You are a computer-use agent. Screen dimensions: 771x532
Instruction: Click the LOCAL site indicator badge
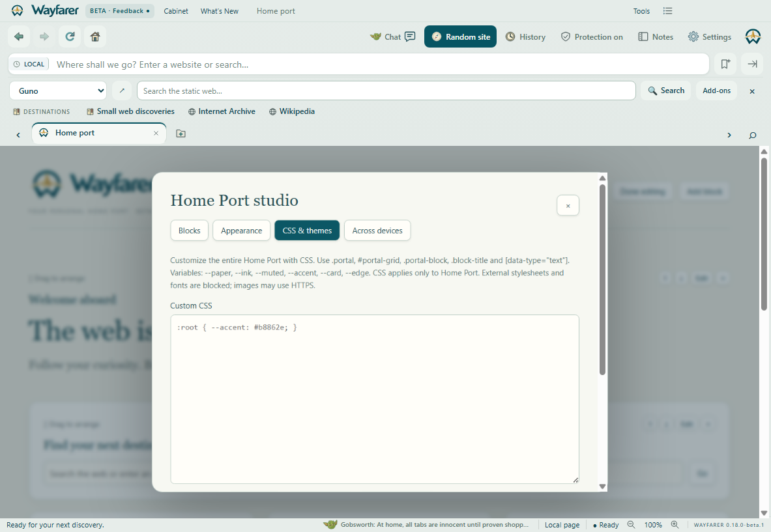29,64
